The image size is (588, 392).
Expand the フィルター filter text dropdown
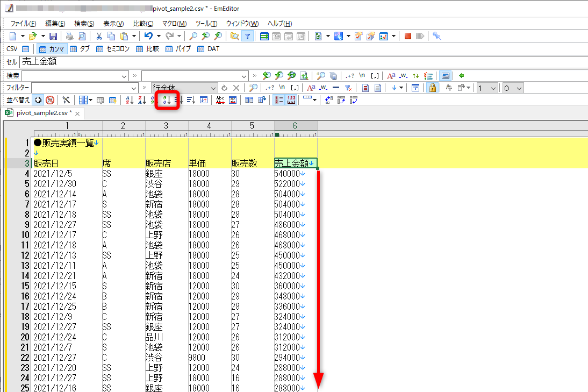134,88
